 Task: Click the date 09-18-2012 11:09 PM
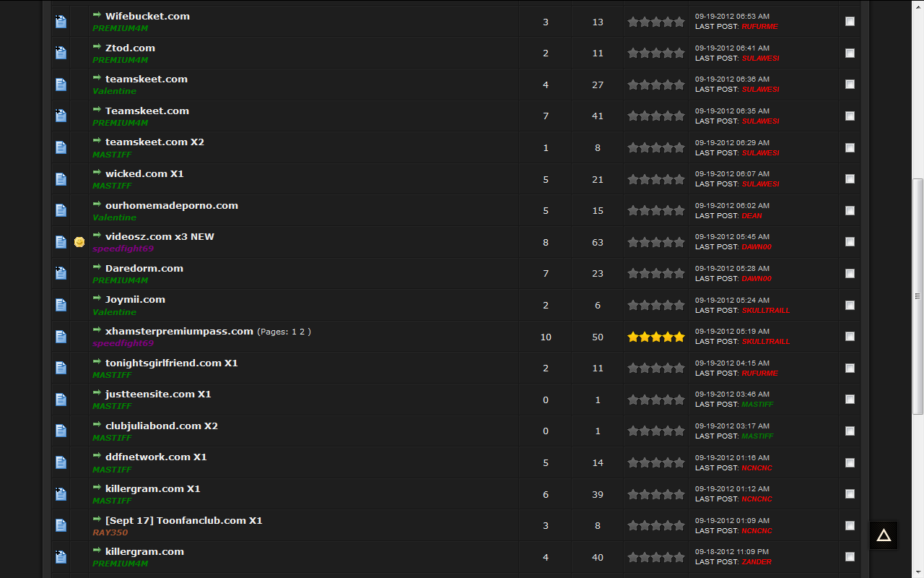point(732,551)
